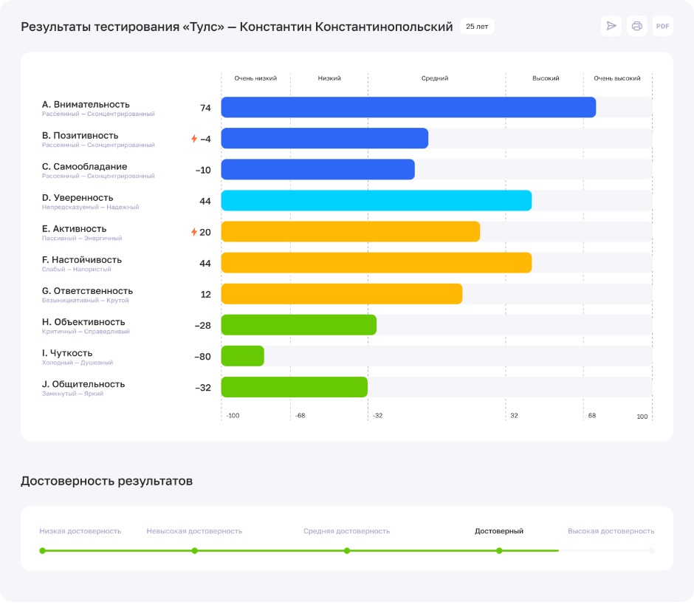Click the «Низкая достоверность» marker dot
Viewport: 694px width, 616px height.
tap(43, 550)
